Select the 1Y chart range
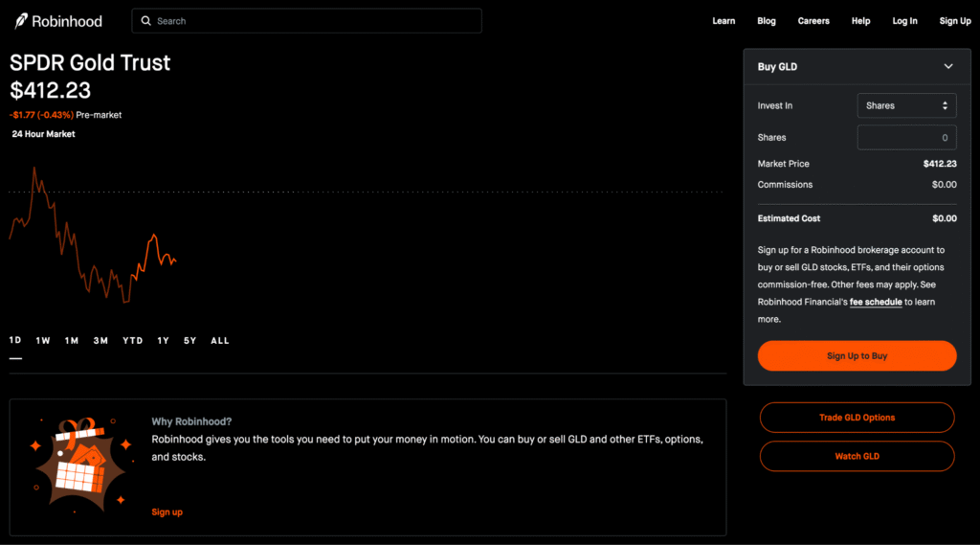Image resolution: width=980 pixels, height=545 pixels. [163, 340]
